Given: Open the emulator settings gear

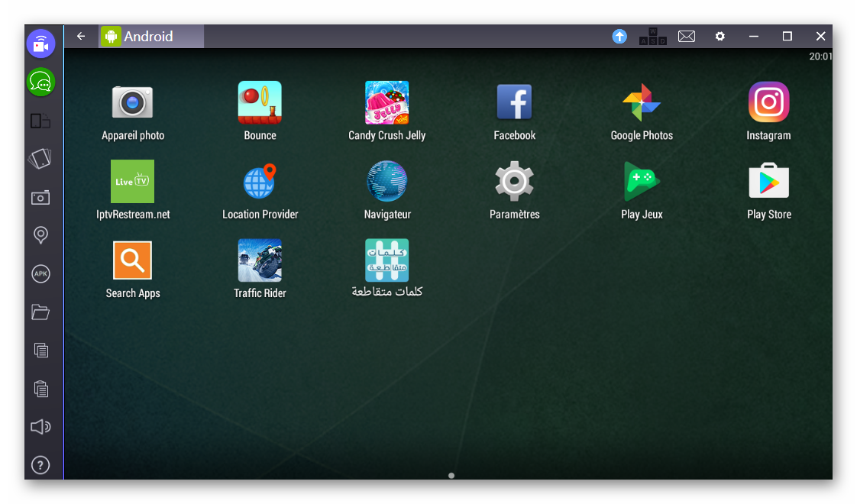Looking at the screenshot, I should pos(720,37).
